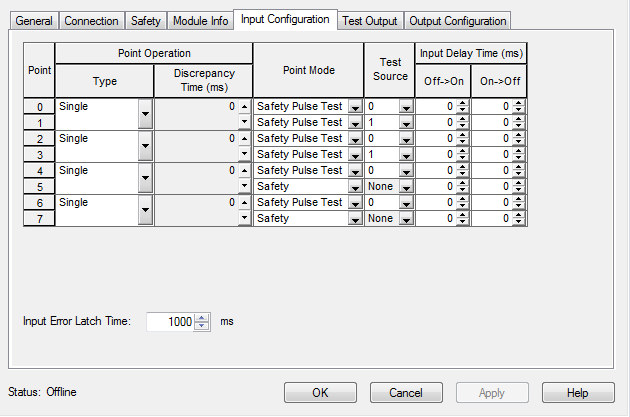Increase Off->On delay for point 0
The image size is (630, 417).
point(462,102)
